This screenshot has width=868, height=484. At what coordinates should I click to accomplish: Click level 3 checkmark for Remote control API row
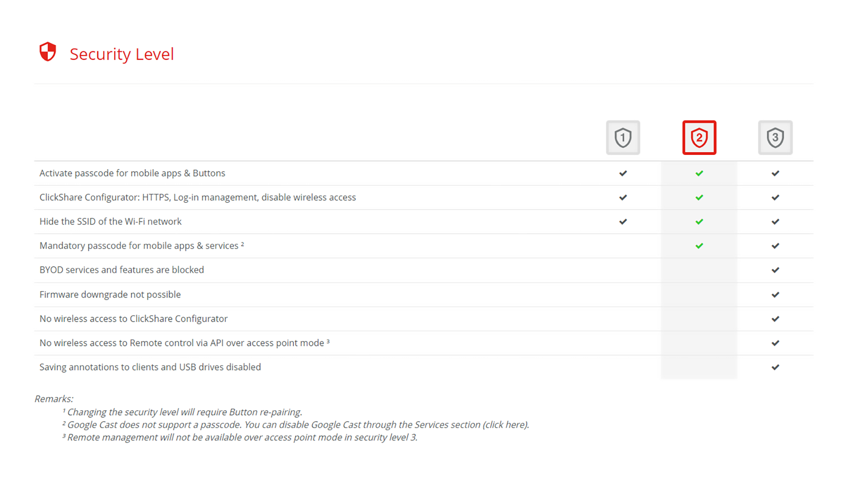click(x=775, y=343)
